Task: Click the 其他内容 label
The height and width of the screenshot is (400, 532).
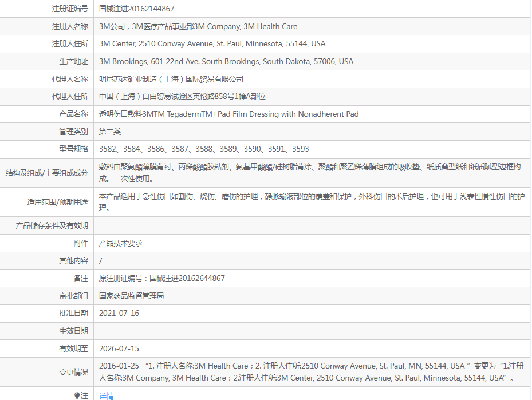Action: coord(74,260)
